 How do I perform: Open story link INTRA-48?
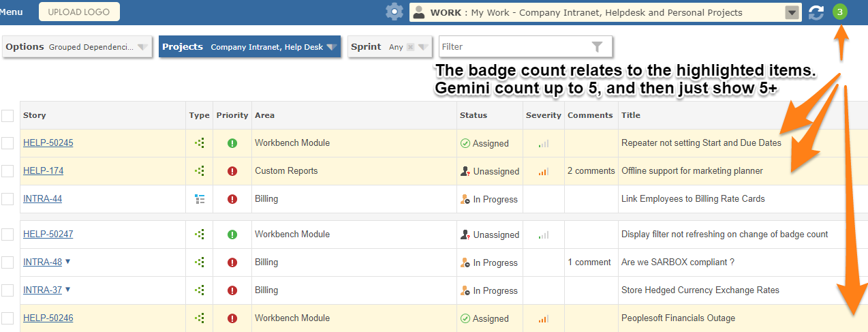tap(42, 262)
